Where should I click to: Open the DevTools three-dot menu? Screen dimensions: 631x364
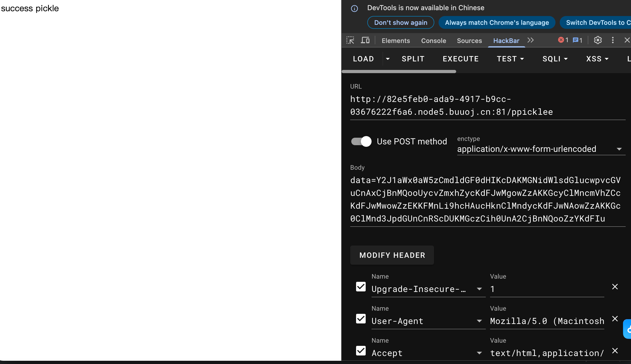click(613, 40)
